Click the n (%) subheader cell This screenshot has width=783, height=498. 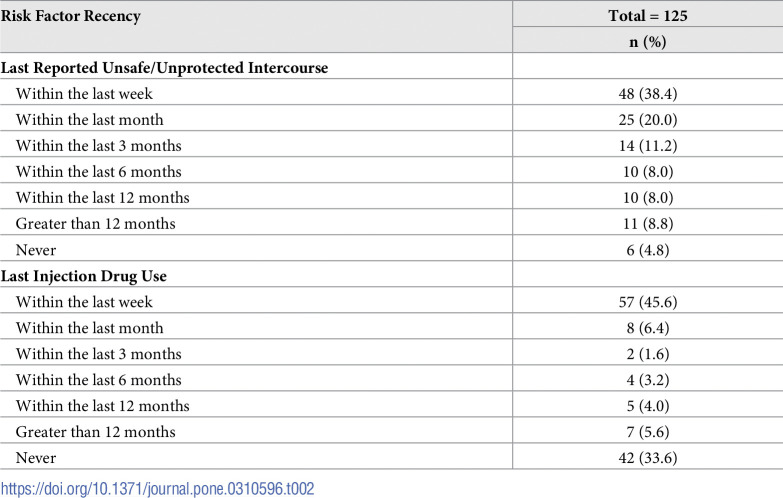coord(648,41)
